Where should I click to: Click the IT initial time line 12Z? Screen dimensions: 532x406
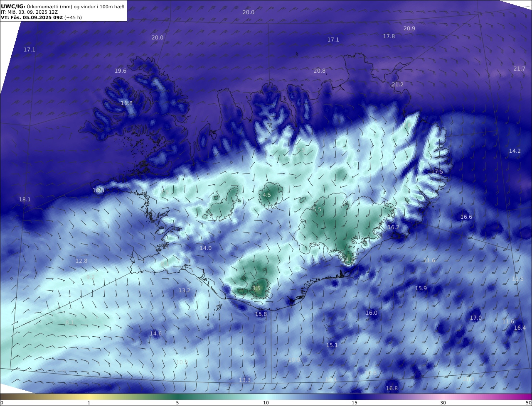pyautogui.click(x=29, y=12)
